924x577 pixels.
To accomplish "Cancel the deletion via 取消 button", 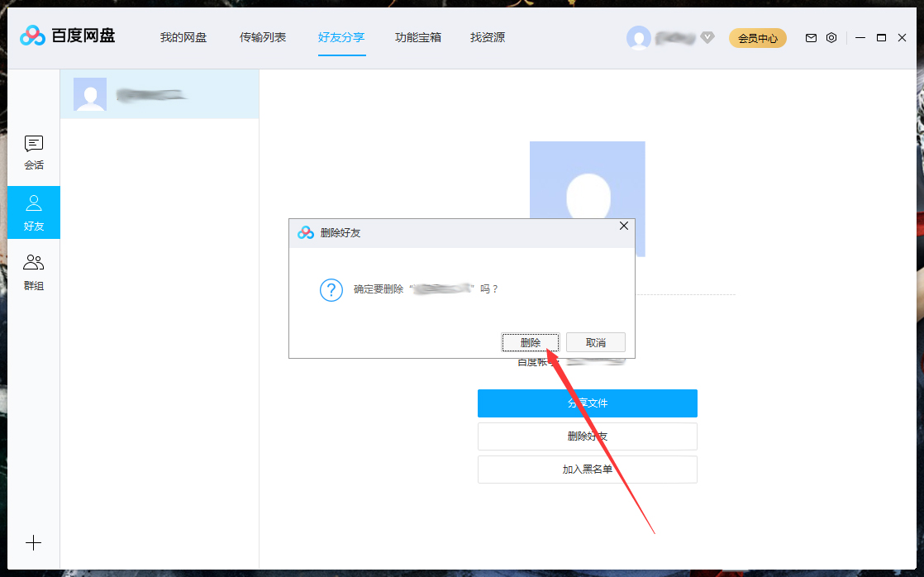I will pos(595,341).
